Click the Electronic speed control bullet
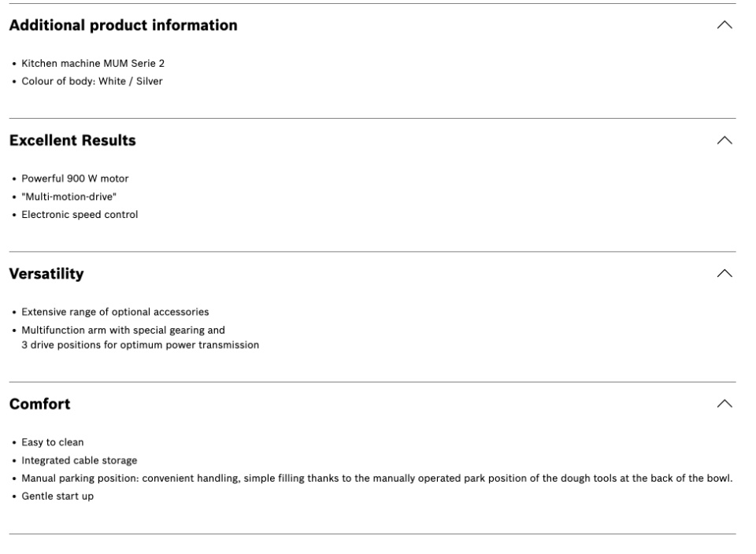 (x=80, y=215)
